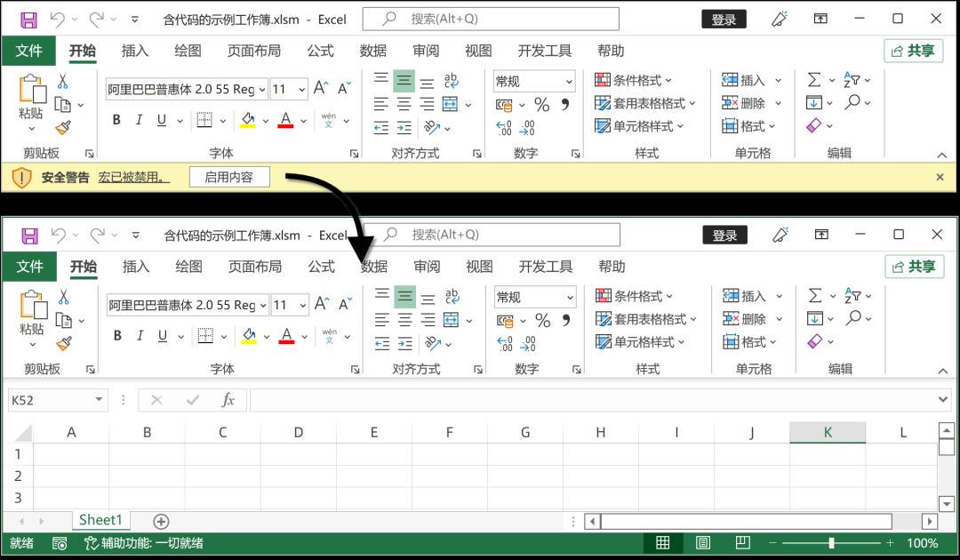Image resolution: width=960 pixels, height=560 pixels.
Task: Click the Sheet1 worksheet tab
Action: click(x=100, y=520)
